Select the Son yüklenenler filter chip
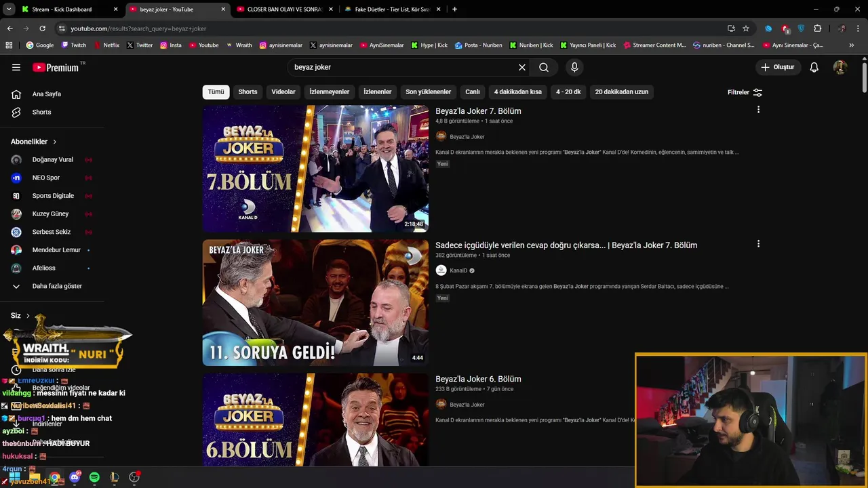 (x=429, y=91)
